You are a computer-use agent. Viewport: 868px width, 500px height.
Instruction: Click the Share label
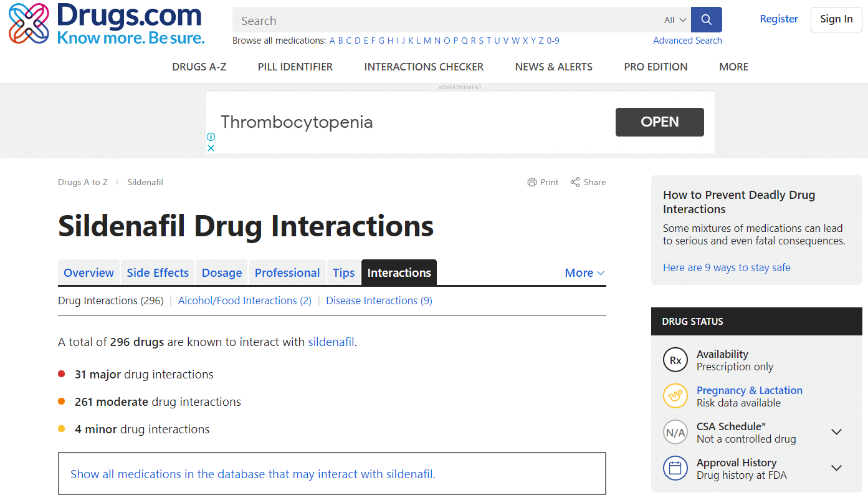594,182
